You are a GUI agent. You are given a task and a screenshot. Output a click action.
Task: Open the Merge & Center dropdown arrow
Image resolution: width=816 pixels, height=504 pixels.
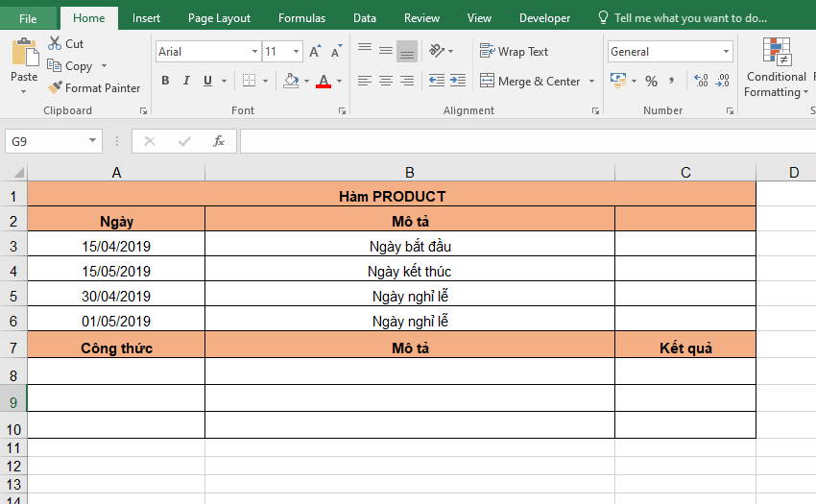(x=591, y=82)
